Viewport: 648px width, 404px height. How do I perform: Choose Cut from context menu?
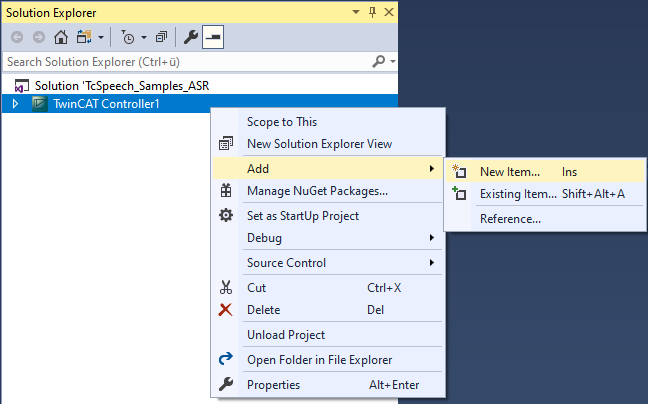click(x=256, y=288)
